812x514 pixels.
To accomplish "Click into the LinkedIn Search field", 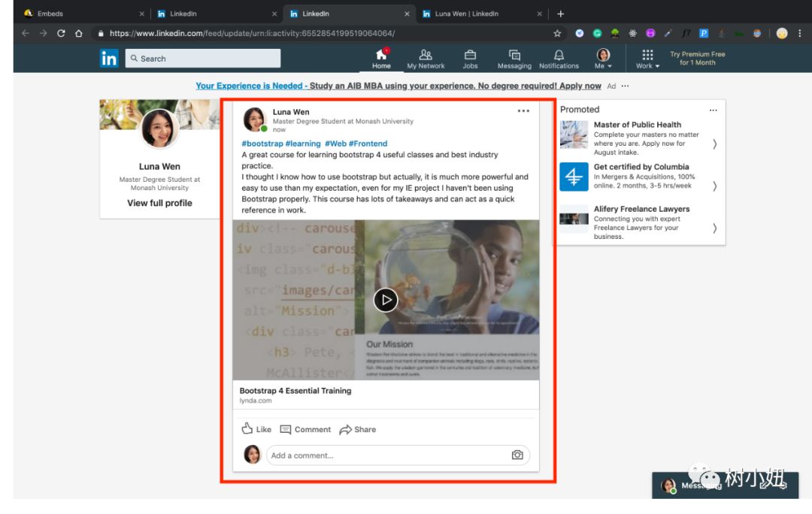I will tap(202, 59).
